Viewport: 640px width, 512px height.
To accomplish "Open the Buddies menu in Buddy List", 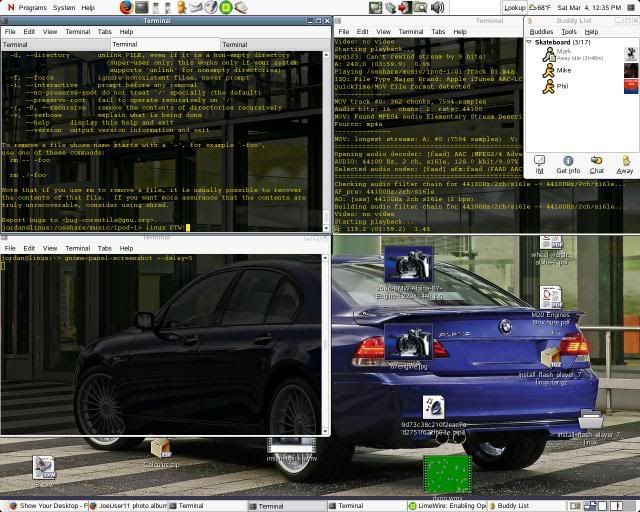I will coord(541,31).
